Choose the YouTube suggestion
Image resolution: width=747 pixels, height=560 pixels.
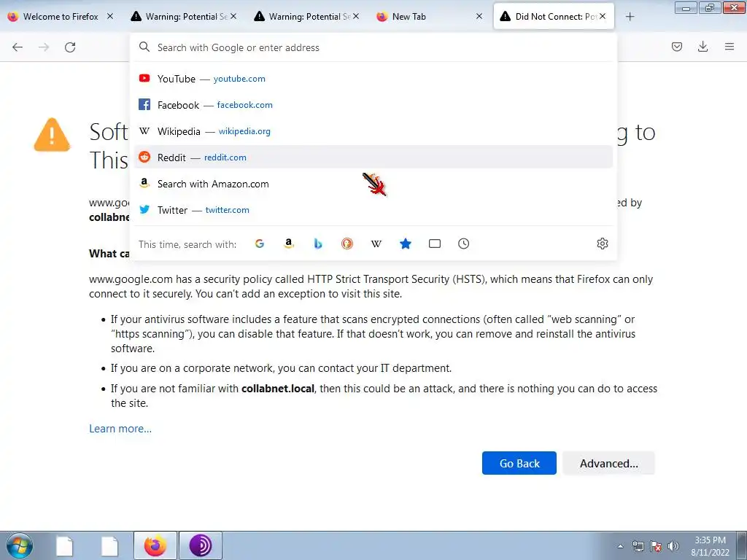[x=373, y=79]
